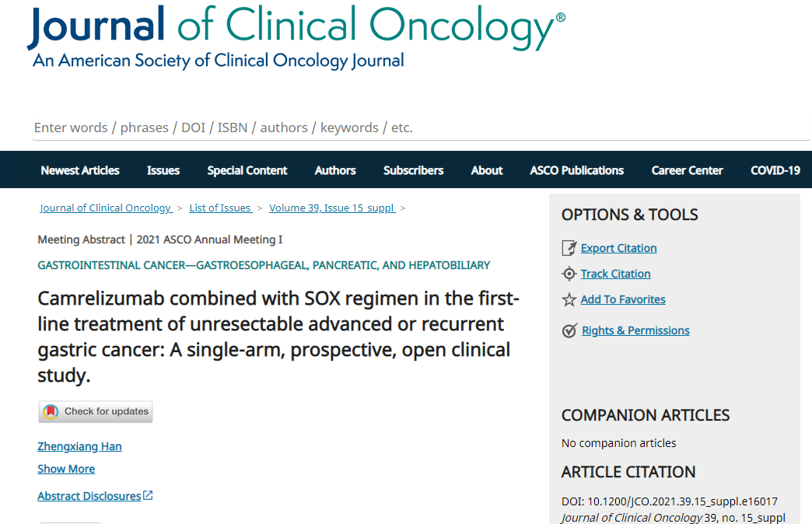Click the Crossmark bookmark icon
This screenshot has height=524, width=812.
(x=51, y=411)
